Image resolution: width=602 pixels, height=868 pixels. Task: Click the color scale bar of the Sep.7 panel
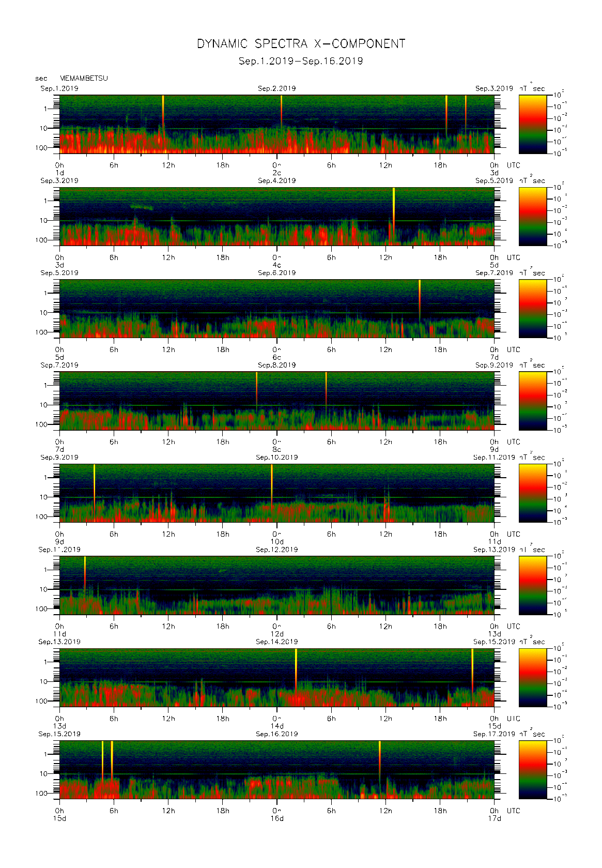533,401
